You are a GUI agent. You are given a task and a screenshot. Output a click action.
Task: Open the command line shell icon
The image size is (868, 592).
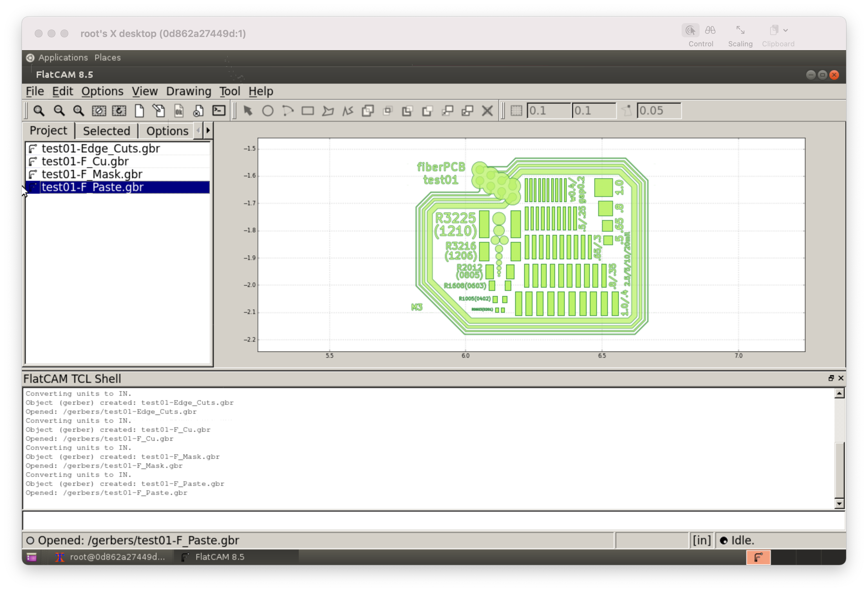pyautogui.click(x=219, y=111)
